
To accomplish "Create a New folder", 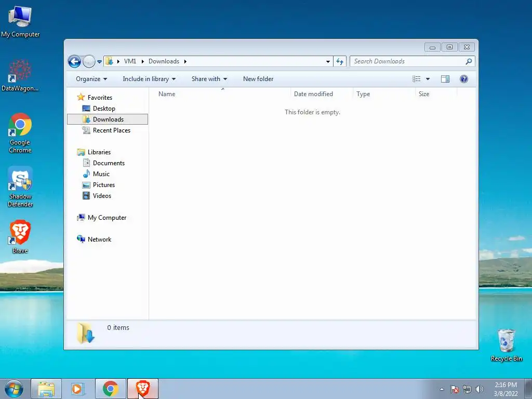I will 258,79.
